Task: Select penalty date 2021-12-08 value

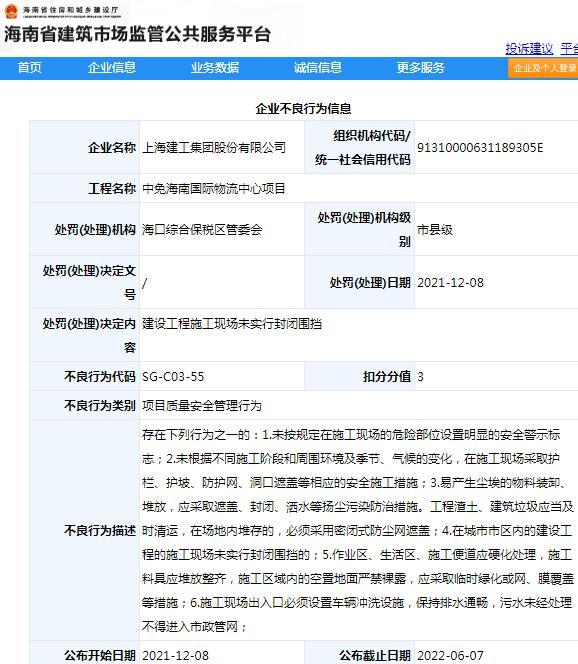Action: 450,282
